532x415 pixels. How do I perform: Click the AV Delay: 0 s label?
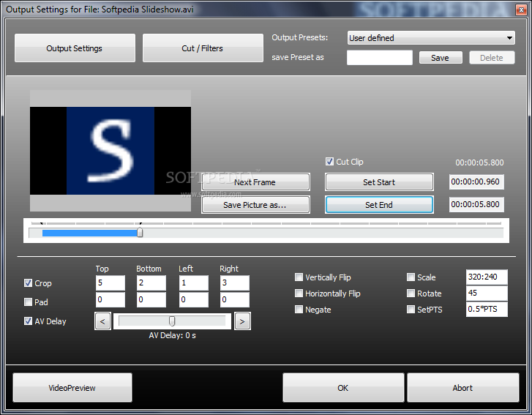[x=173, y=336]
